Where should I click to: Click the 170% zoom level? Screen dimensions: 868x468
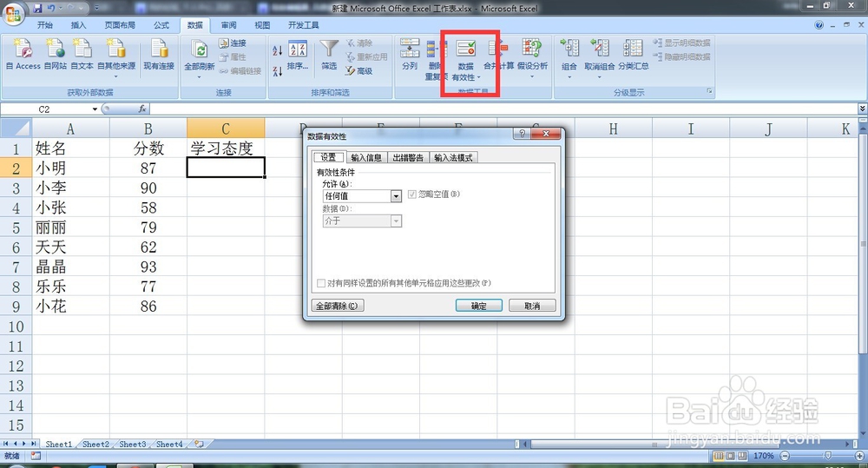763,456
